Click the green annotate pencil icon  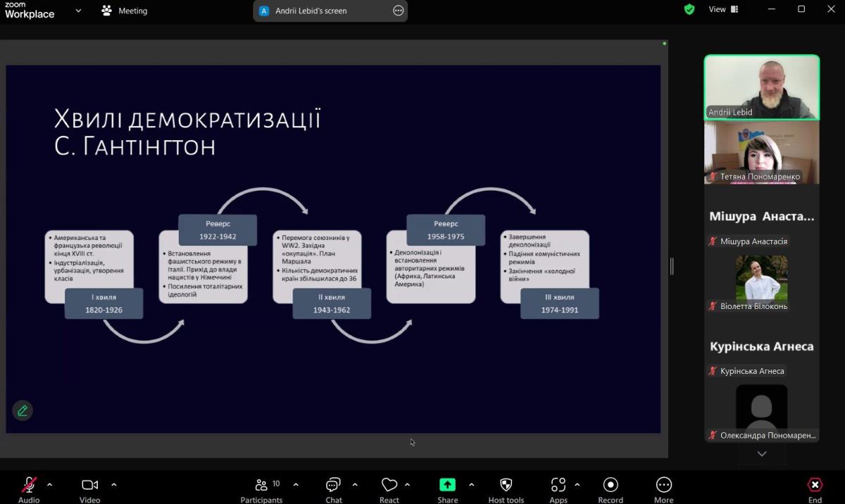click(x=23, y=410)
